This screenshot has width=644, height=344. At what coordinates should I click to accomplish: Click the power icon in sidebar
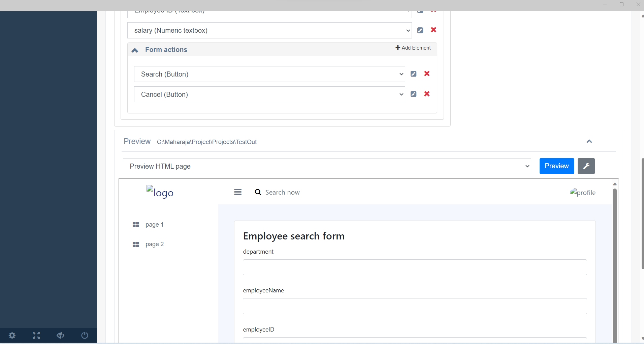[85, 335]
